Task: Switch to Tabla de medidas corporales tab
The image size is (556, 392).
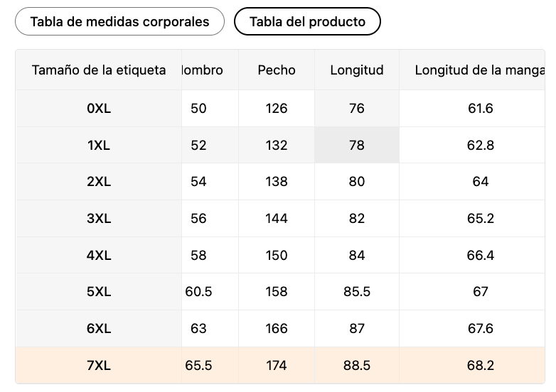Action: [119, 21]
